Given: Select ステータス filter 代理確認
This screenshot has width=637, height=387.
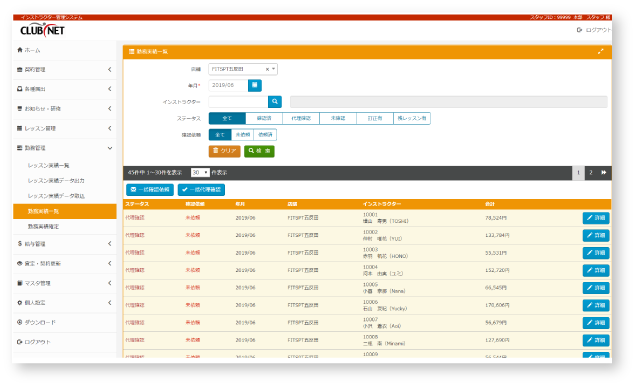Looking at the screenshot, I should tap(301, 118).
